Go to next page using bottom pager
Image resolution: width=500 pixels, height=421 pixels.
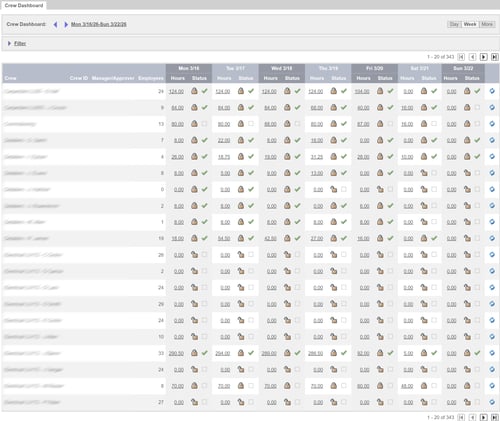click(483, 417)
